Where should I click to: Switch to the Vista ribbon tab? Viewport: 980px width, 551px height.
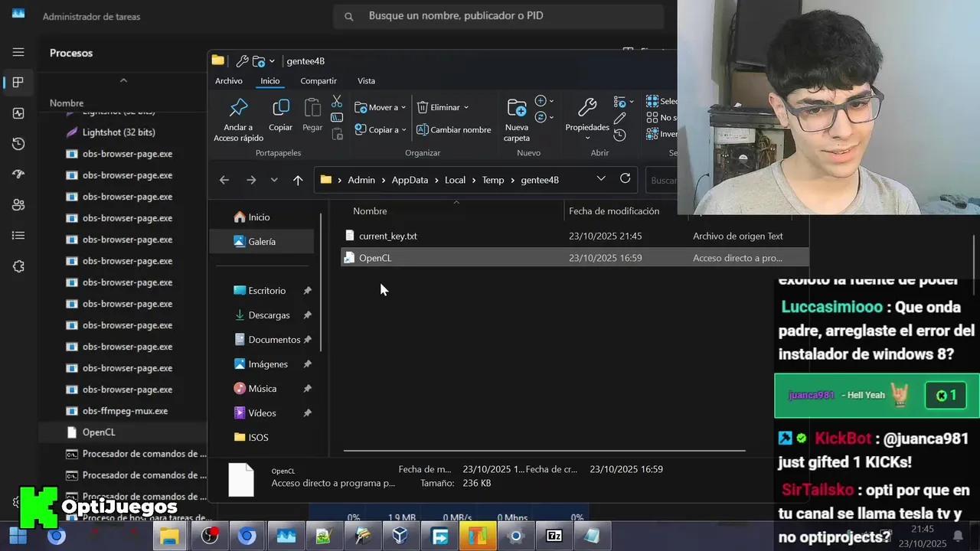pyautogui.click(x=366, y=80)
